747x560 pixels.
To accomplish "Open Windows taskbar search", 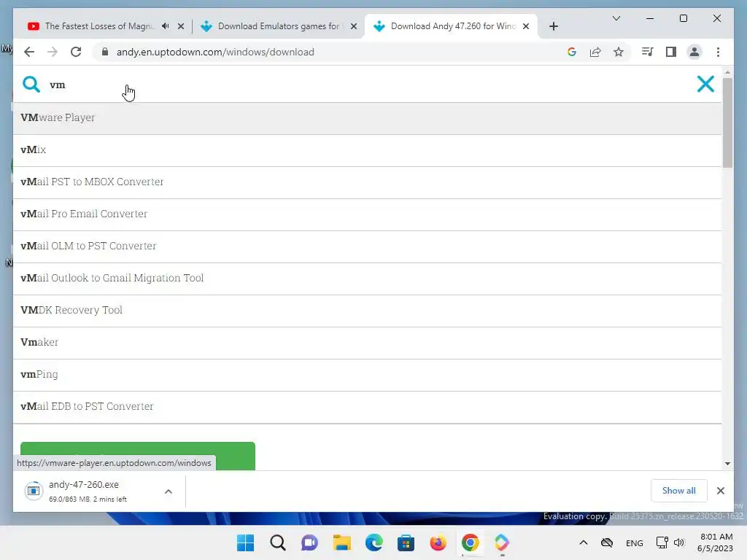I will (x=277, y=542).
